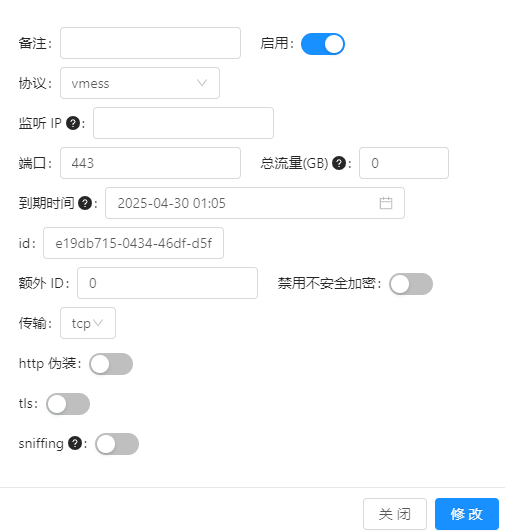Enable the sniffing switch
Image resolution: width=505 pixels, height=531 pixels.
(x=117, y=444)
